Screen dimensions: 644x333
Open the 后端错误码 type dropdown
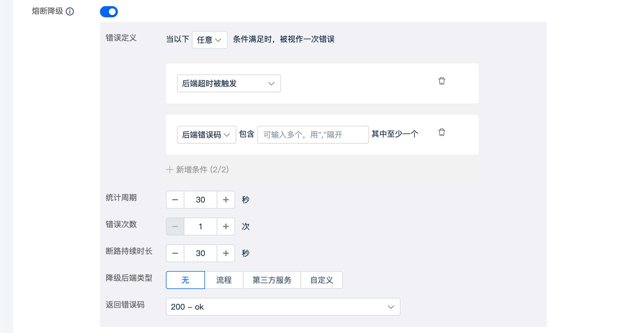pyautogui.click(x=207, y=135)
